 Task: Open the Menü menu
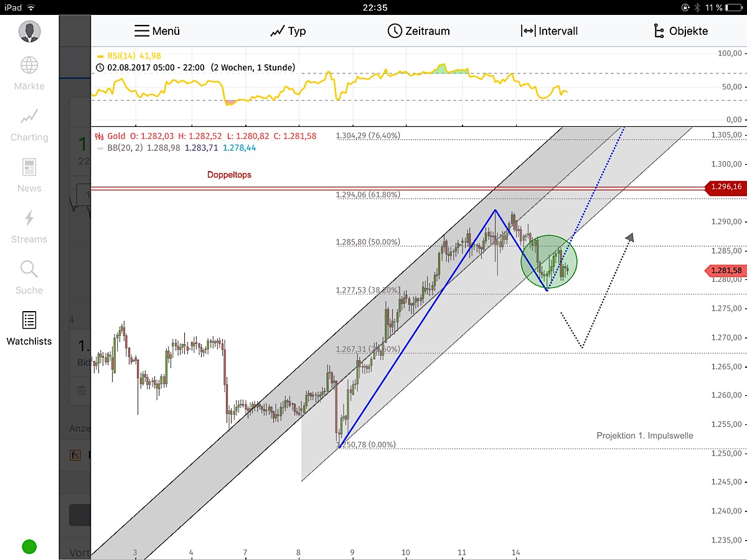click(157, 30)
